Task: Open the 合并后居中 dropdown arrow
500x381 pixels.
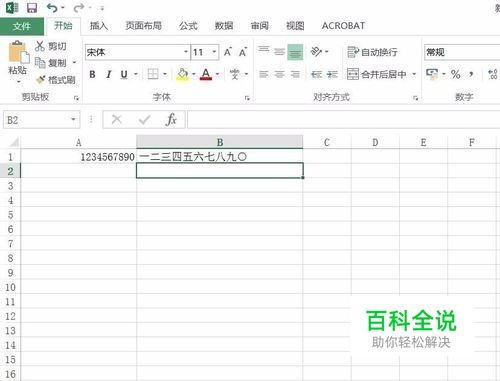Action: click(414, 74)
